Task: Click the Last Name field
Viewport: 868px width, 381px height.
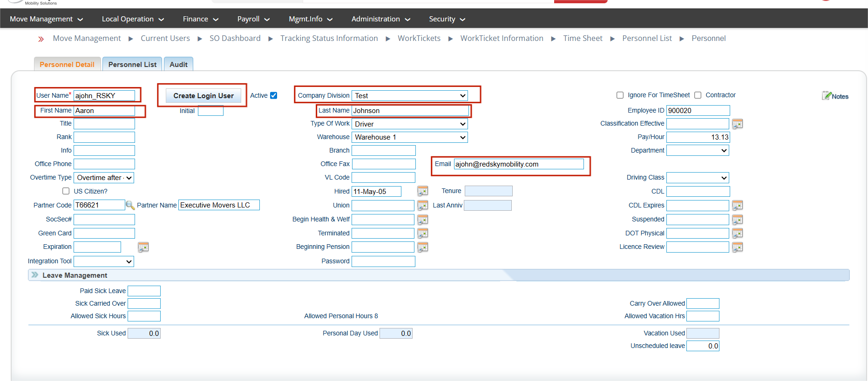Action: pos(410,110)
